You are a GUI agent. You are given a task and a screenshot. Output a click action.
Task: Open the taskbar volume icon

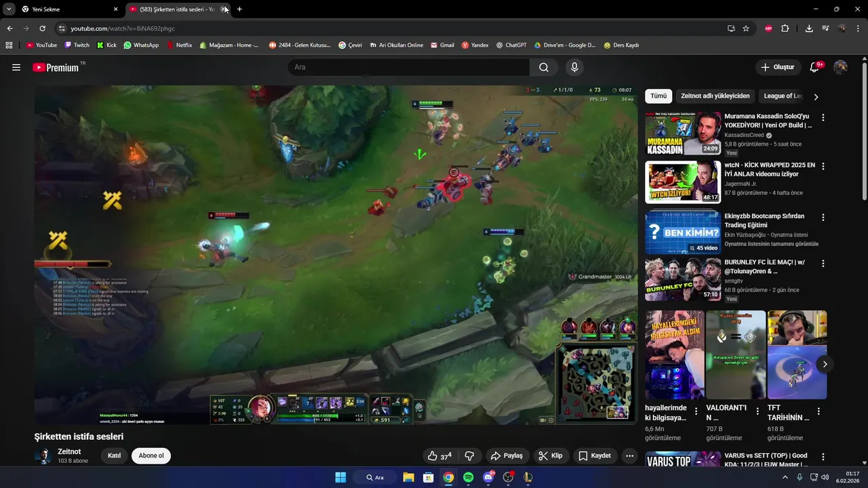(825, 477)
